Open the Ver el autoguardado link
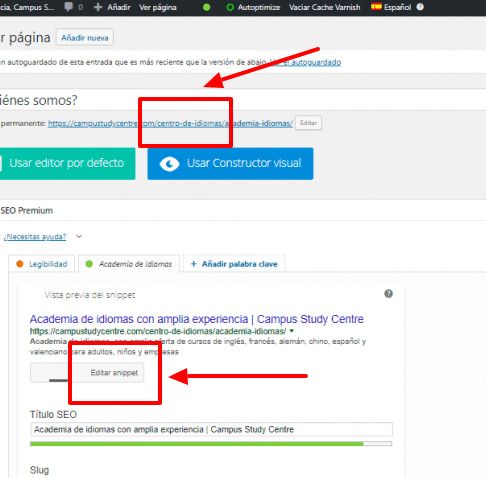486x478 pixels. 305,62
